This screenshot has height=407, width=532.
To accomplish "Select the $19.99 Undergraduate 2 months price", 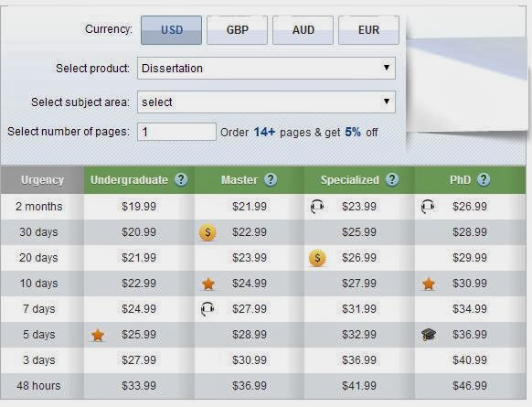I will pyautogui.click(x=139, y=207).
